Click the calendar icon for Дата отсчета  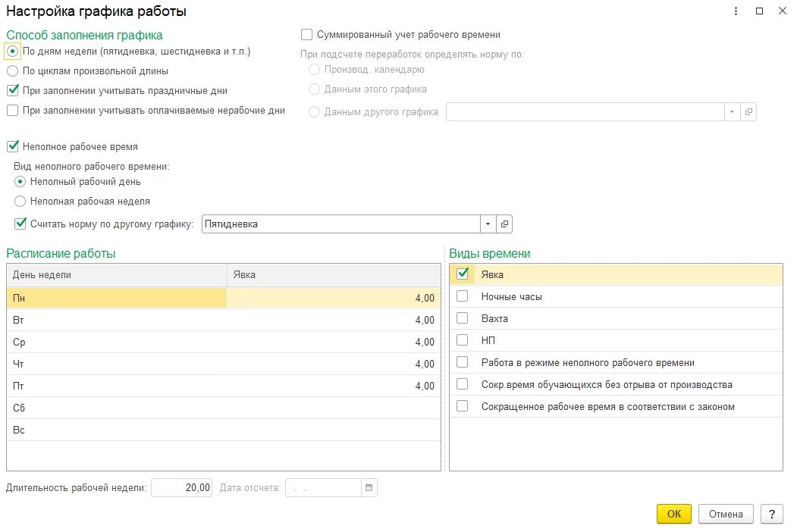click(369, 488)
